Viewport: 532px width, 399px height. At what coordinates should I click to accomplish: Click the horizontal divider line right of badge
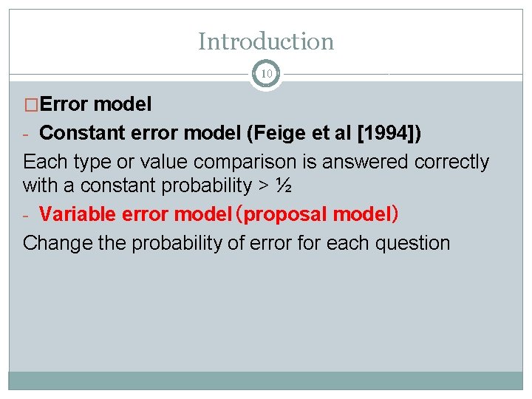[403, 74]
